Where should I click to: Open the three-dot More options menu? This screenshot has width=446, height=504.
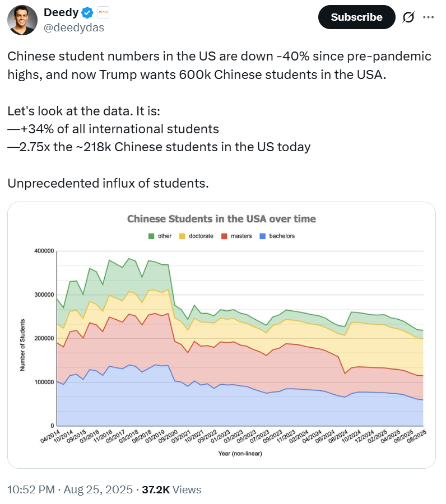[x=428, y=17]
